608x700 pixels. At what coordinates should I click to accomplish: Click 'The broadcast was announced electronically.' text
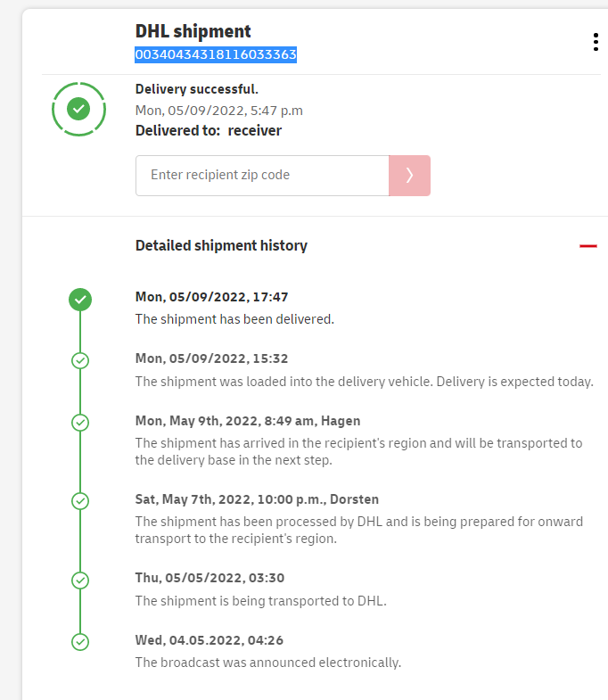pyautogui.click(x=267, y=663)
